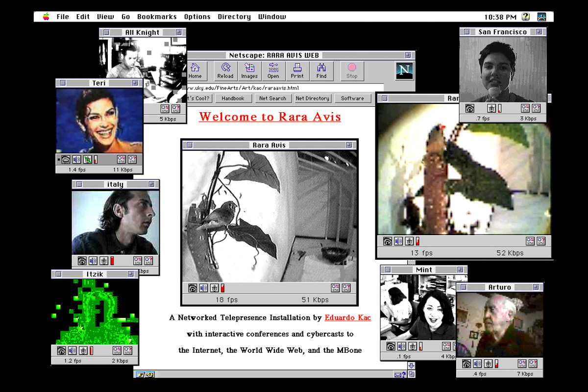Click the Software directory button
588x392 pixels.
point(352,98)
